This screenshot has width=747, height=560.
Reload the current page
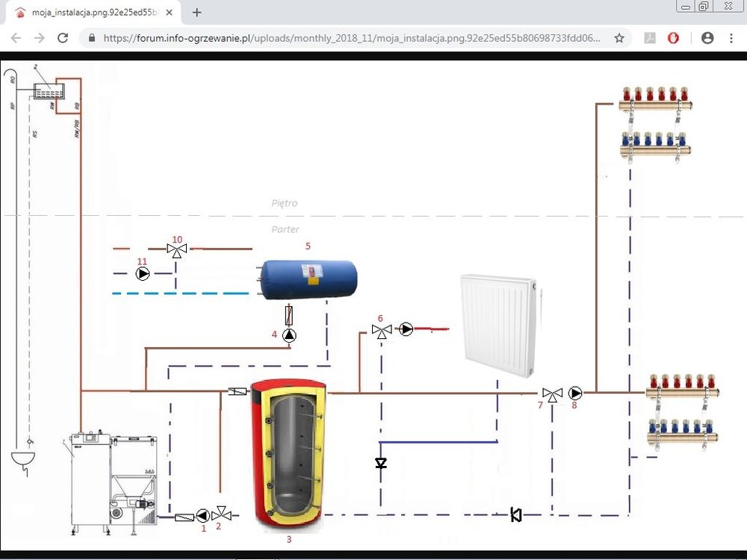(63, 38)
